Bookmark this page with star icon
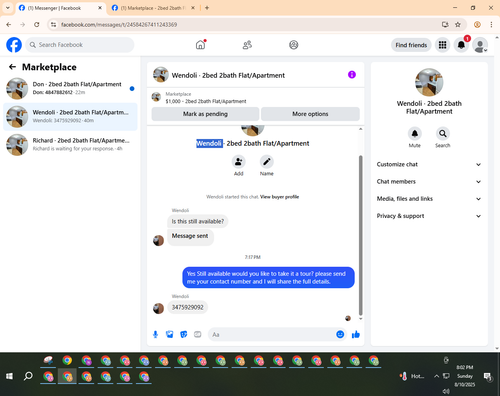This screenshot has height=396, width=500. click(x=458, y=24)
